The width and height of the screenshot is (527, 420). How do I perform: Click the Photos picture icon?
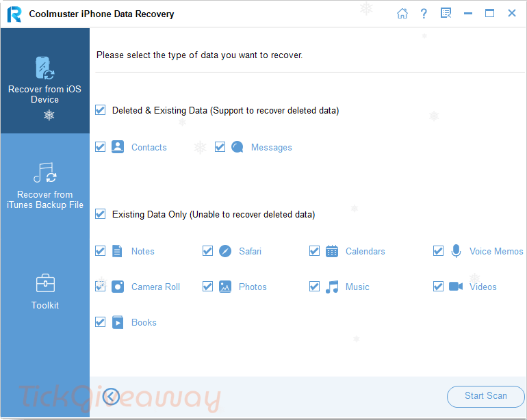coord(225,287)
